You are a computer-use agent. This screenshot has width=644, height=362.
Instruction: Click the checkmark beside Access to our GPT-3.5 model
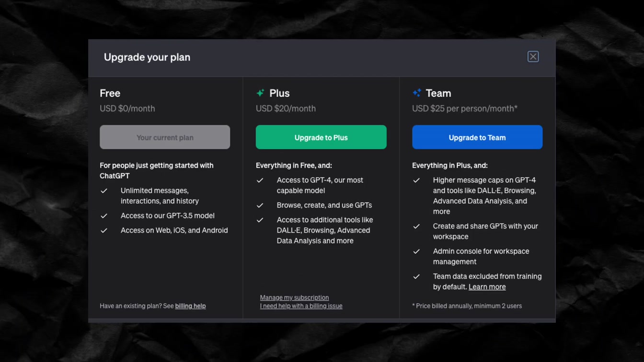pos(104,216)
